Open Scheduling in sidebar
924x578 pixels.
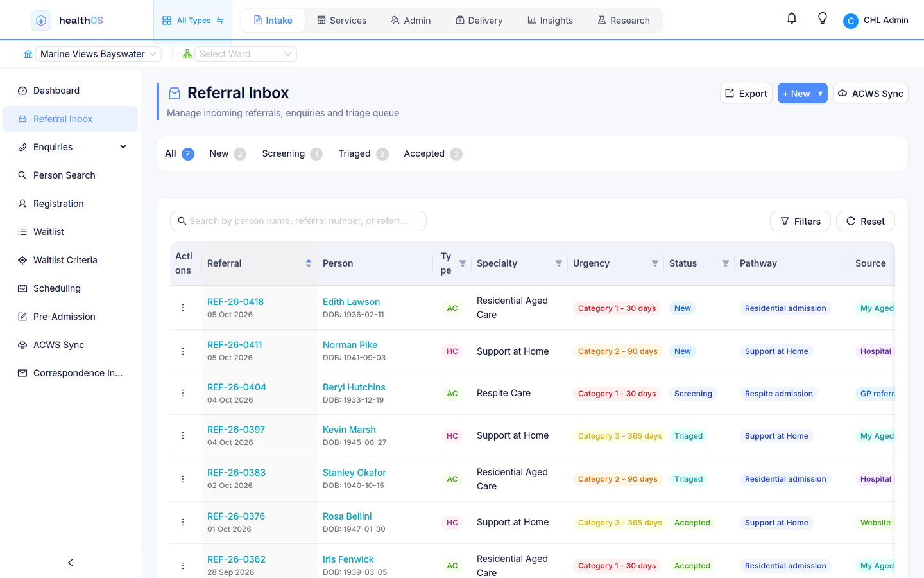[x=71, y=288]
